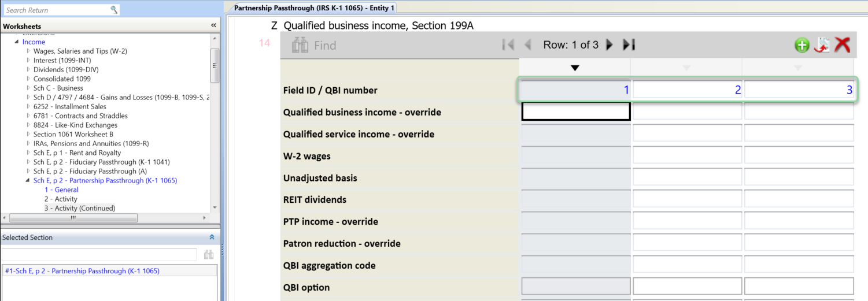The width and height of the screenshot is (868, 301).
Task: Delete the row with the red X icon
Action: [843, 46]
